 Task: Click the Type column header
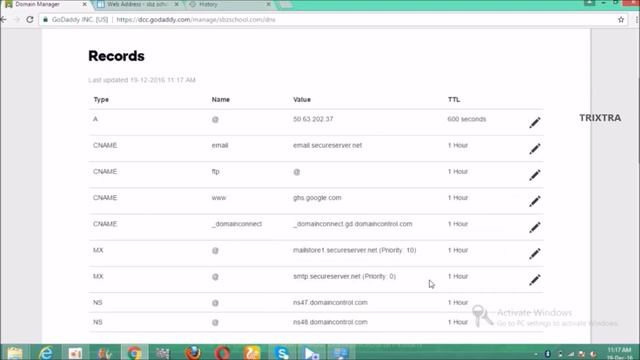tap(101, 100)
